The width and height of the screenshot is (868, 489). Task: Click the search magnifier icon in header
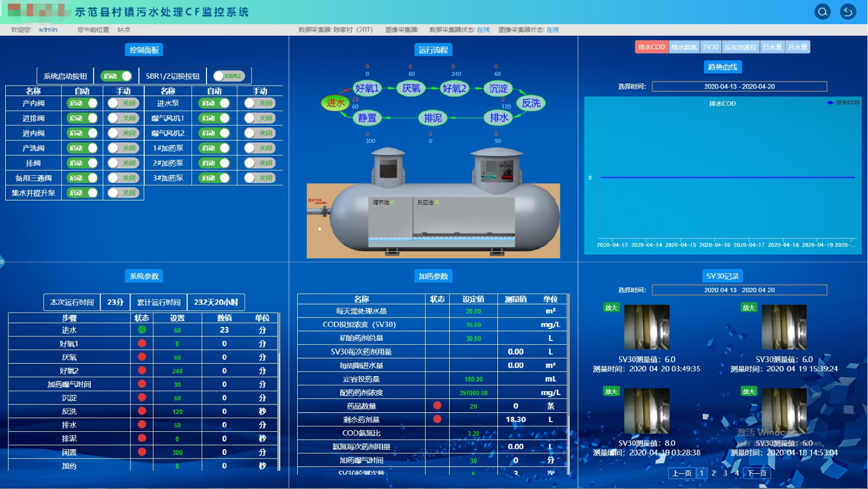822,12
